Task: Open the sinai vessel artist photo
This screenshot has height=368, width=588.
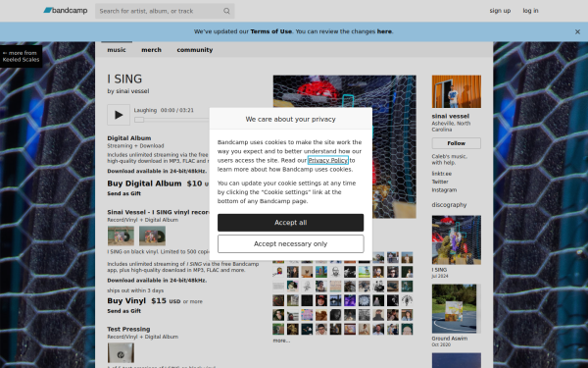Action: pos(457,91)
